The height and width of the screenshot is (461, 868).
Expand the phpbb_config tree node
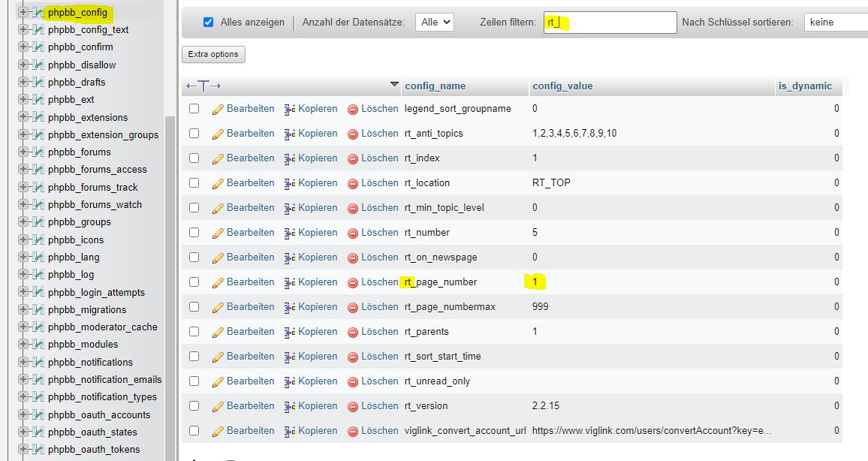pos(23,13)
